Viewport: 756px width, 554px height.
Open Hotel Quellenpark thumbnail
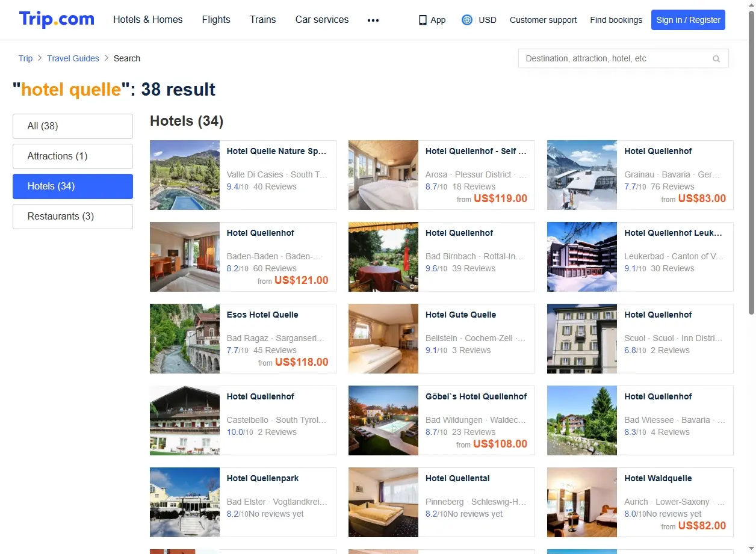point(185,502)
